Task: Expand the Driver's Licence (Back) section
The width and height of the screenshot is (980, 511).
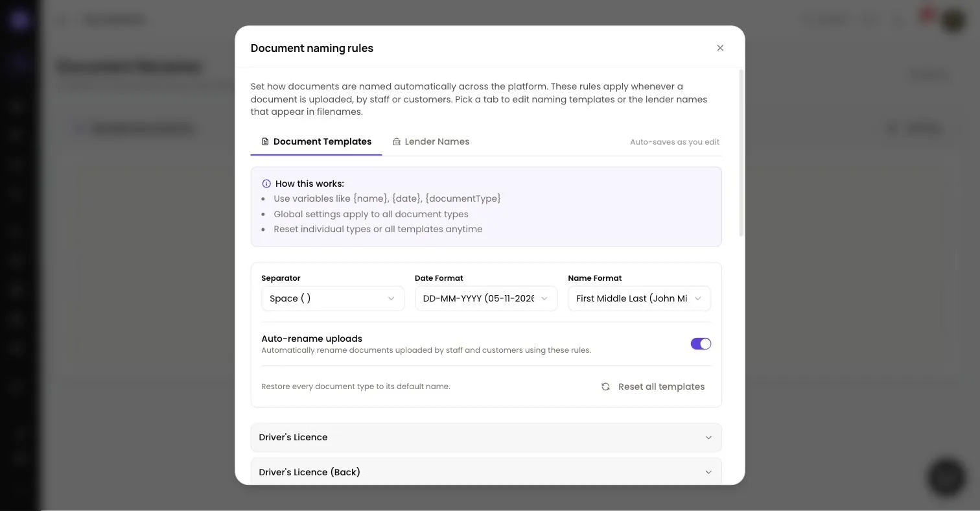Action: [x=486, y=472]
